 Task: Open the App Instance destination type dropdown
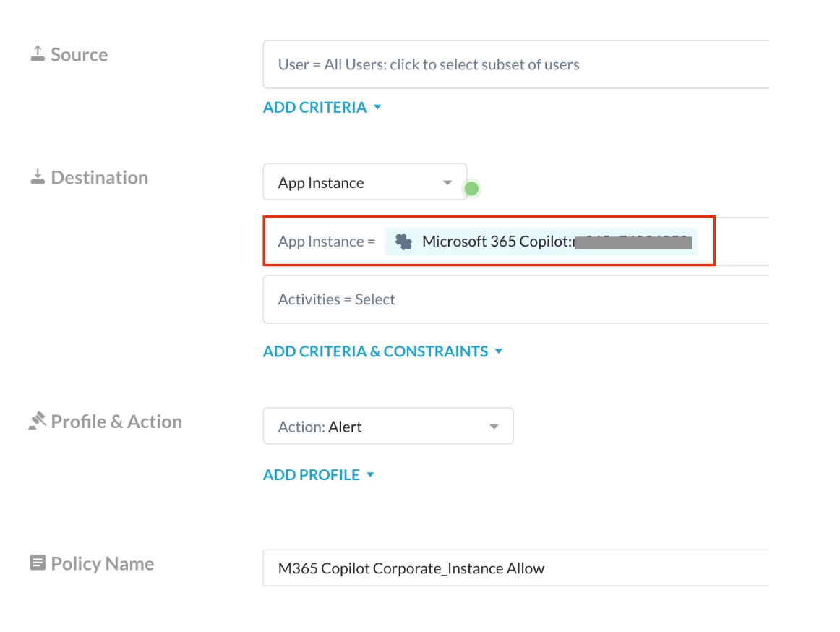(x=365, y=182)
